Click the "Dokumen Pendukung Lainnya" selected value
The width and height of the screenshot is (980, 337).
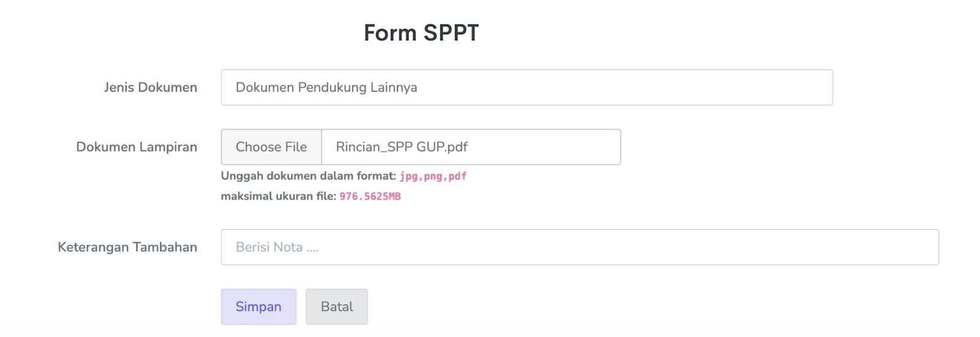pyautogui.click(x=326, y=87)
